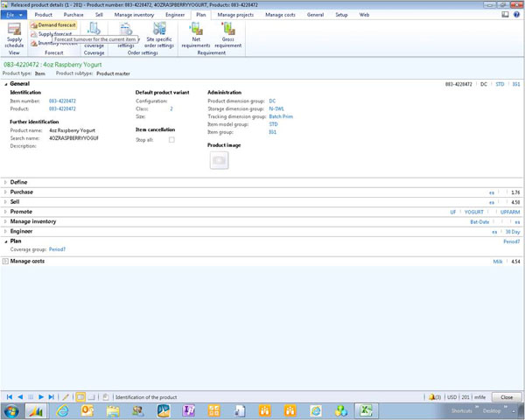
Task: Tick the Stop all checkbox
Action: [171, 140]
